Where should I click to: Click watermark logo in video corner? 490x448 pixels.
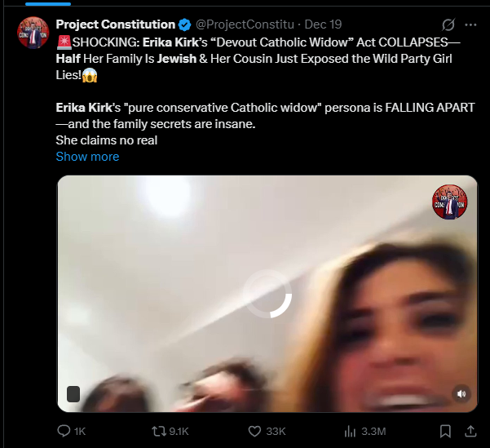point(450,202)
